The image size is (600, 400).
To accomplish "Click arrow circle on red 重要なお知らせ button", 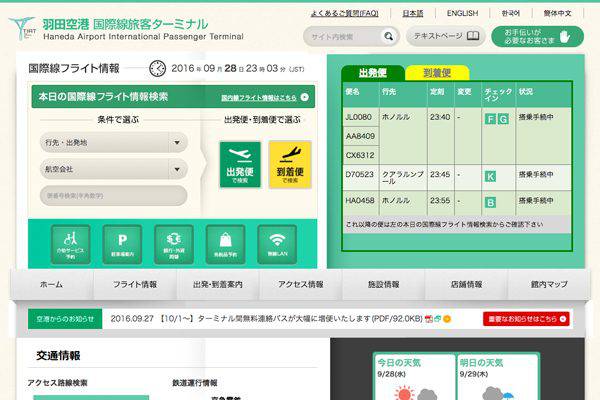I will coord(562,319).
